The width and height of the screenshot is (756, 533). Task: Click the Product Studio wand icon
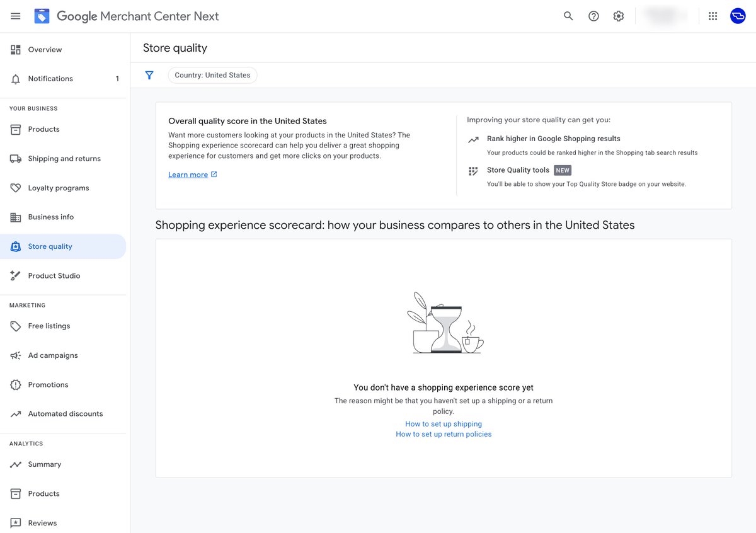16,276
